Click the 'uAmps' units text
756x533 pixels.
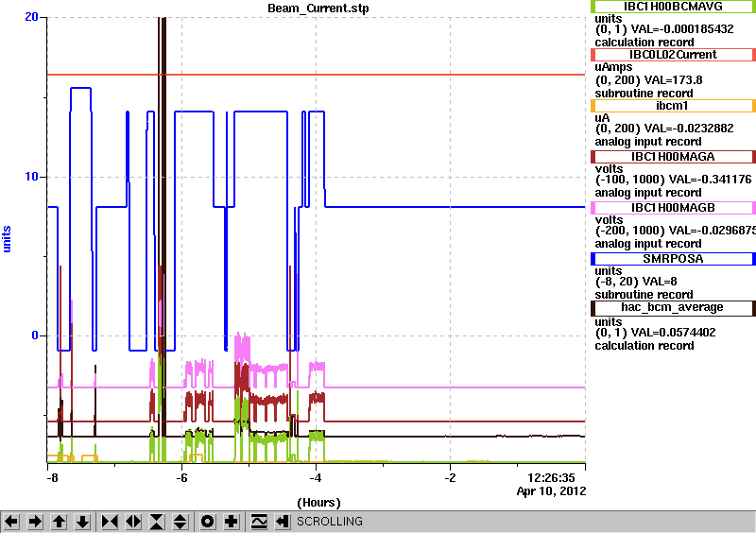click(x=613, y=67)
